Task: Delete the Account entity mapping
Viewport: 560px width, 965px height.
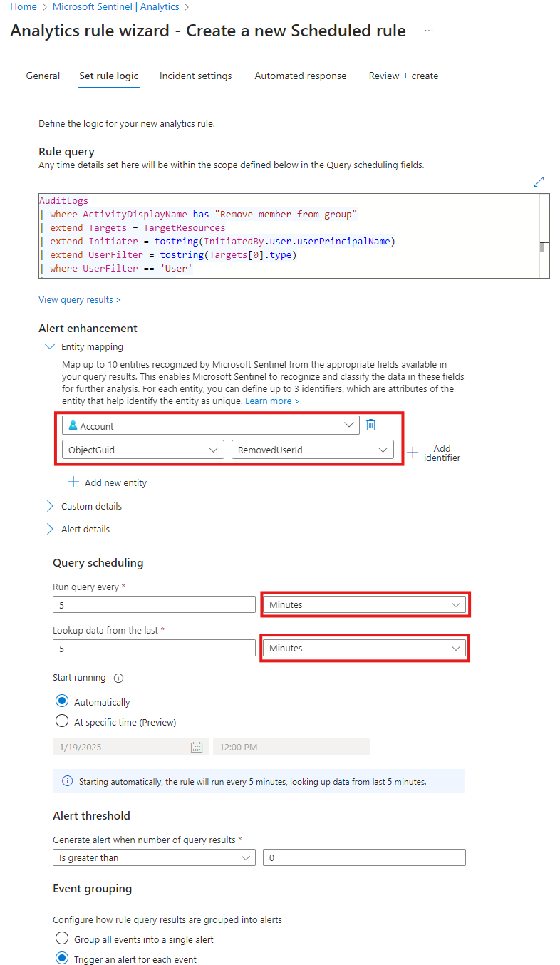Action: pos(370,423)
